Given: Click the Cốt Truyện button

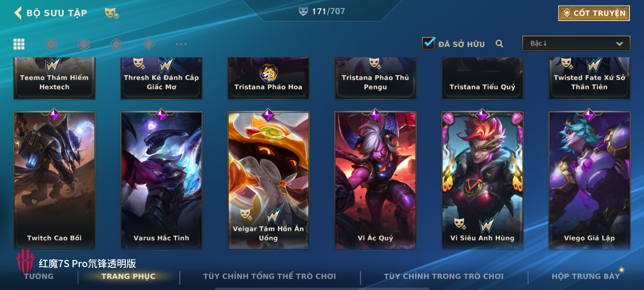Looking at the screenshot, I should [x=594, y=13].
